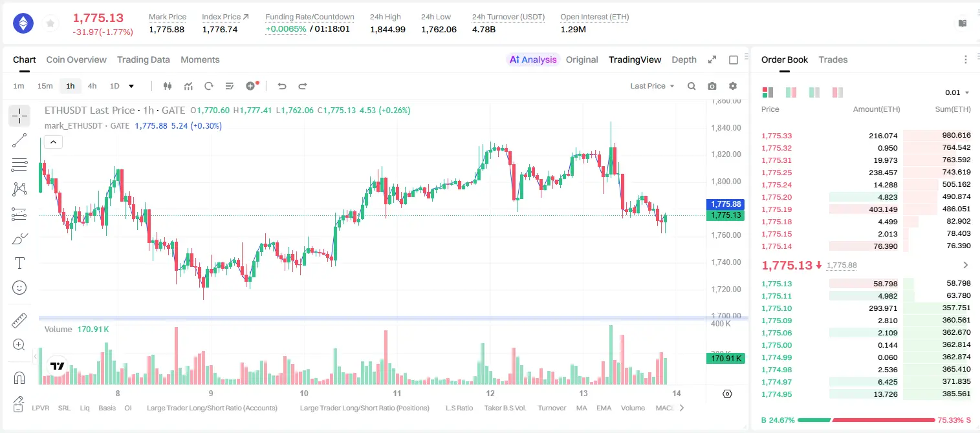Image resolution: width=980 pixels, height=433 pixels.
Task: Open symbol search magnifier icon
Action: point(691,86)
